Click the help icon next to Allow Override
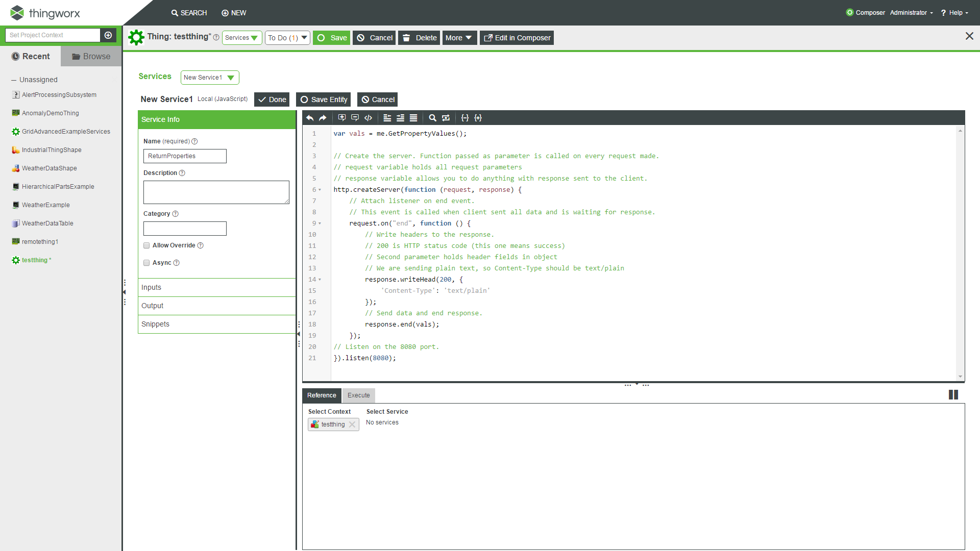Screen dimensions: 980x551 pos(201,245)
